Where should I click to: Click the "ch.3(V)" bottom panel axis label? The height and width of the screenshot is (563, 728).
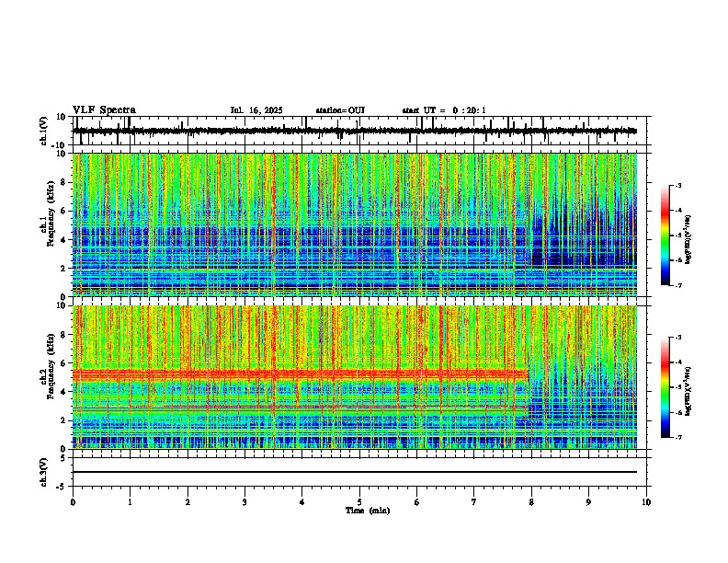[44, 472]
